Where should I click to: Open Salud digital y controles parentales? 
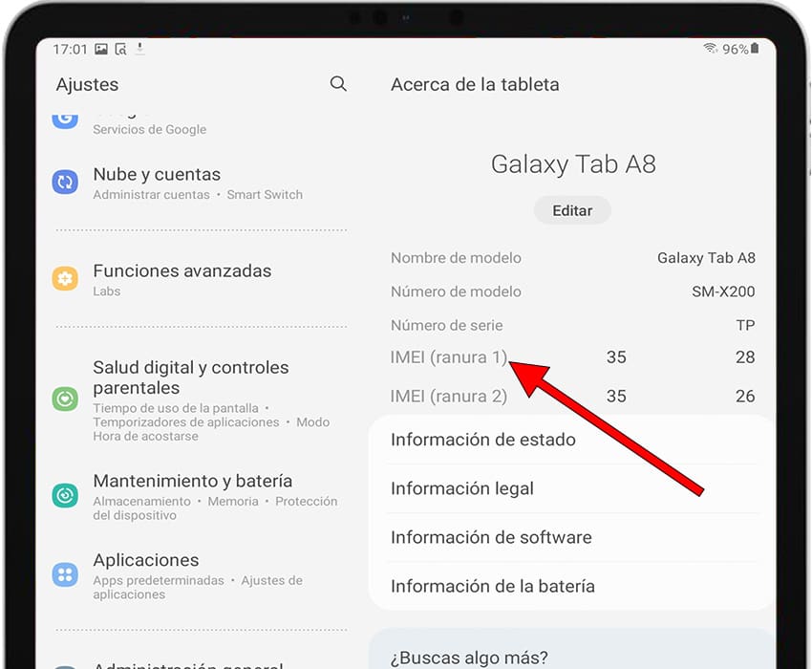(x=201, y=400)
